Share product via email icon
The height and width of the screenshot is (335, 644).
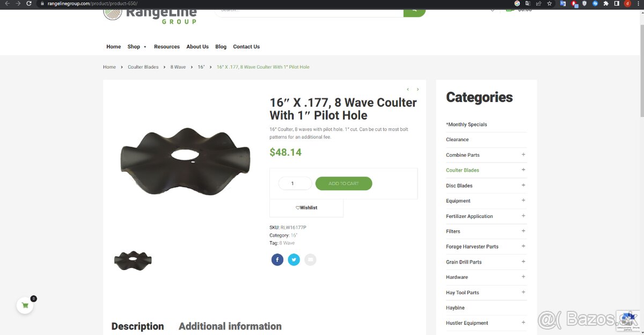(310, 260)
